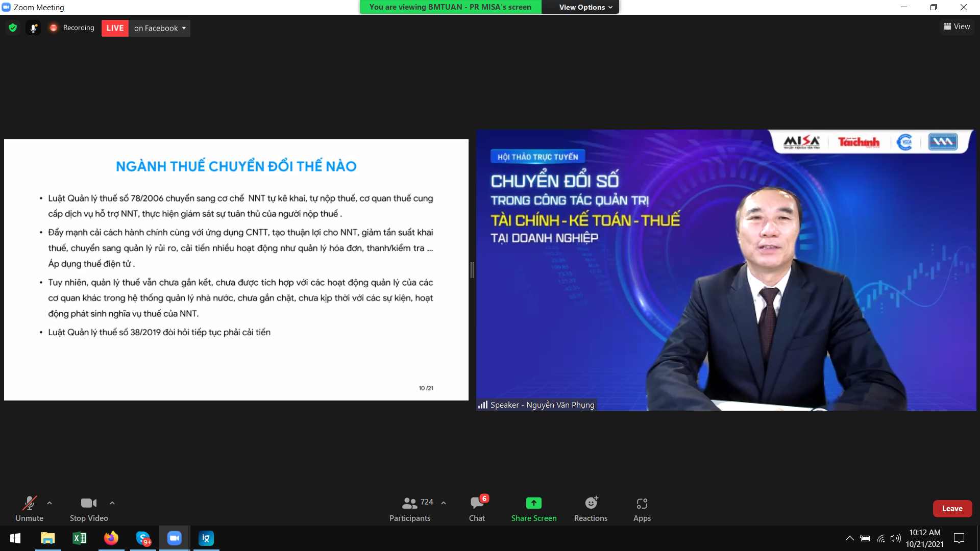Open the LIVE on Facebook menu
The height and width of the screenshot is (551, 980).
click(159, 28)
